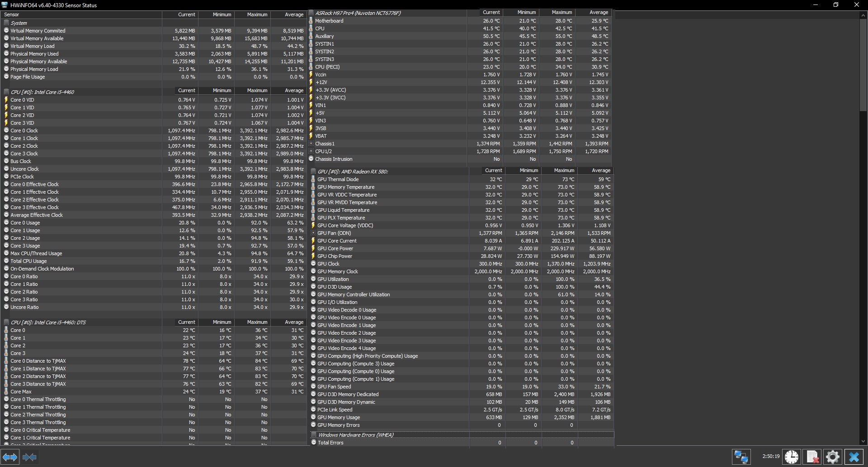The width and height of the screenshot is (868, 467).
Task: Click the round icon beside GPU Clock
Action: pos(313,264)
